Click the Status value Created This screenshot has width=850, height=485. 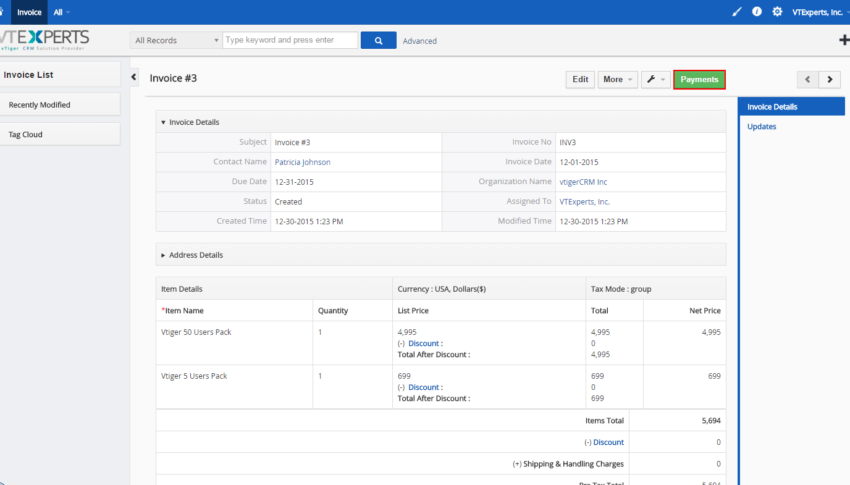pyautogui.click(x=288, y=202)
